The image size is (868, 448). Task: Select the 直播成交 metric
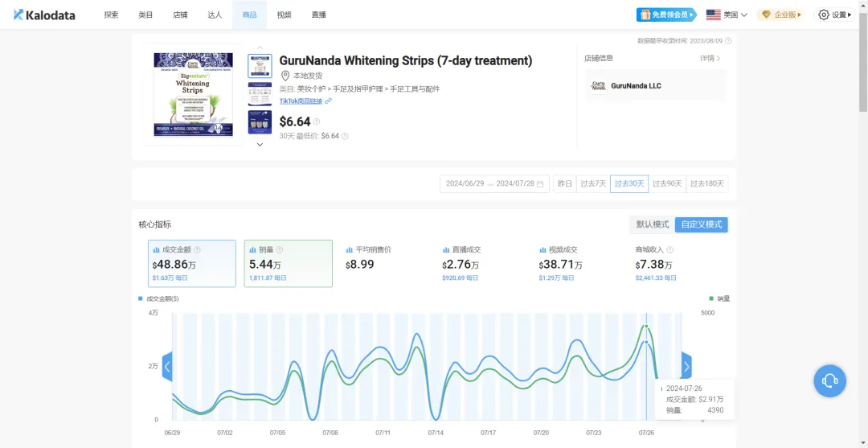click(x=481, y=264)
